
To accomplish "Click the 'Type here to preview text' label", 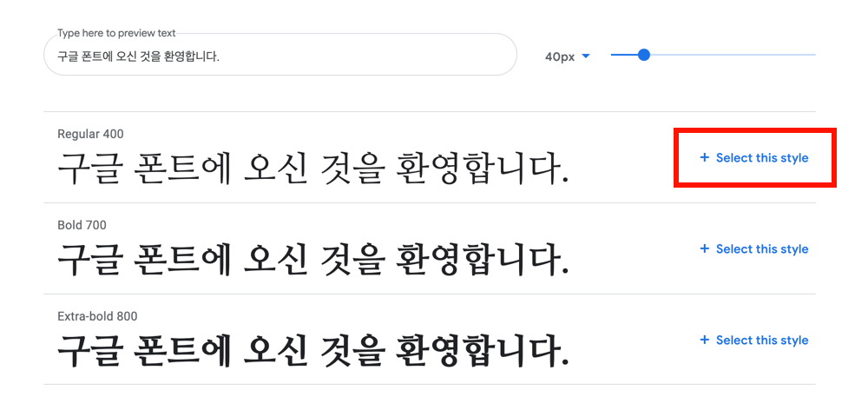I will (x=116, y=33).
